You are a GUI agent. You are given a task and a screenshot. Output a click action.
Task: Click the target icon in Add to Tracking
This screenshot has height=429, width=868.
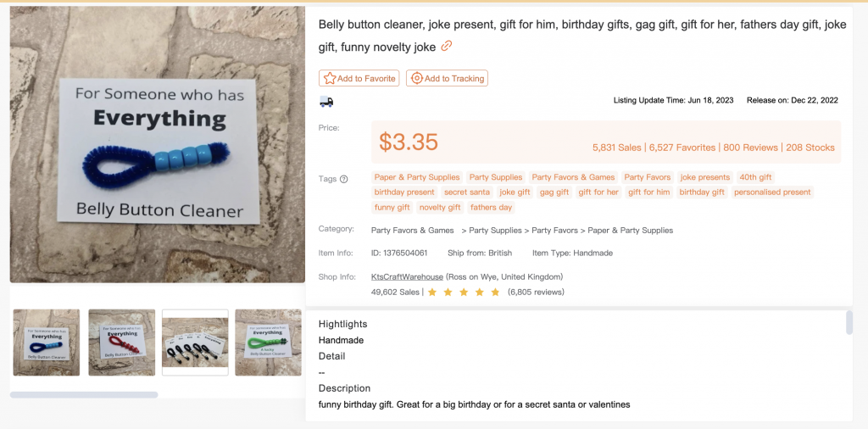(416, 78)
